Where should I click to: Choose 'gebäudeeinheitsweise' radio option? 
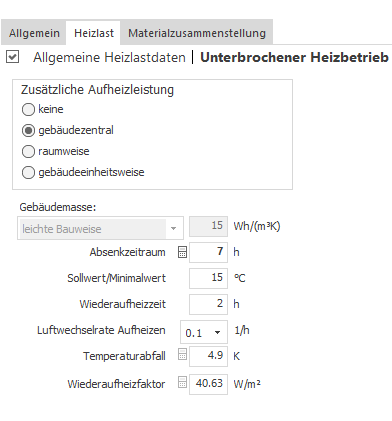point(28,172)
